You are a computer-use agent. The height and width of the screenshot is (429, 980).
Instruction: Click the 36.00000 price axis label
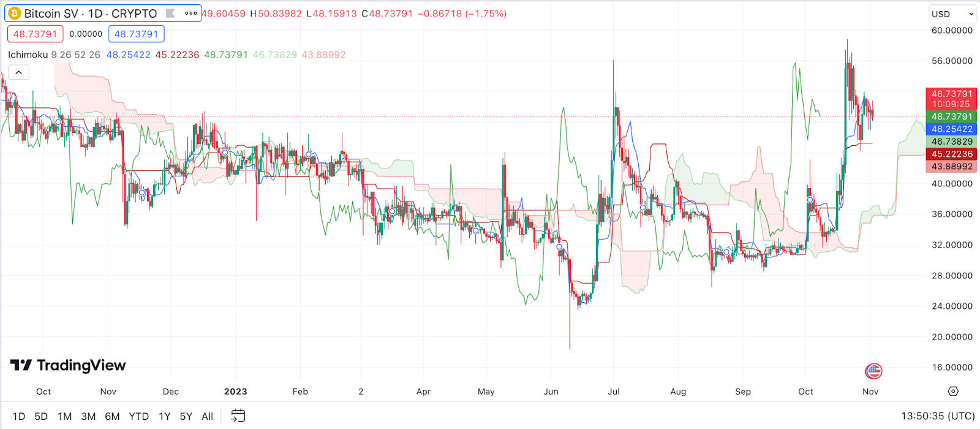[952, 214]
